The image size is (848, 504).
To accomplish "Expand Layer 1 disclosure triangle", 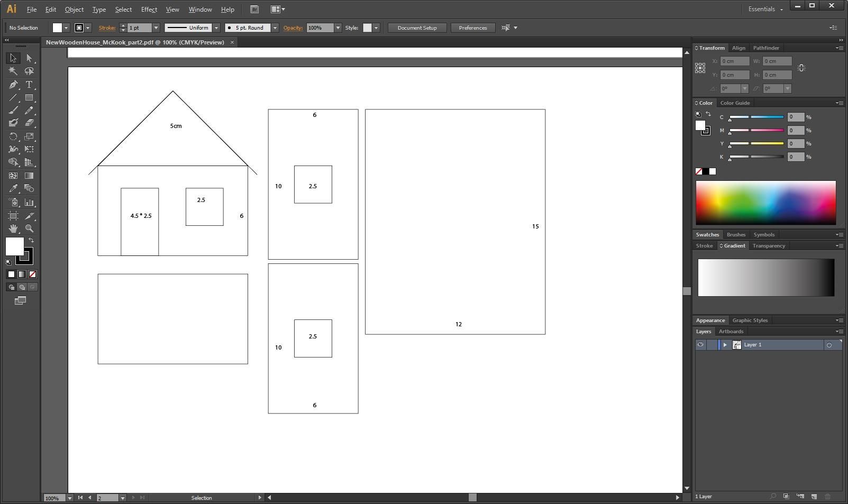I will click(x=725, y=345).
